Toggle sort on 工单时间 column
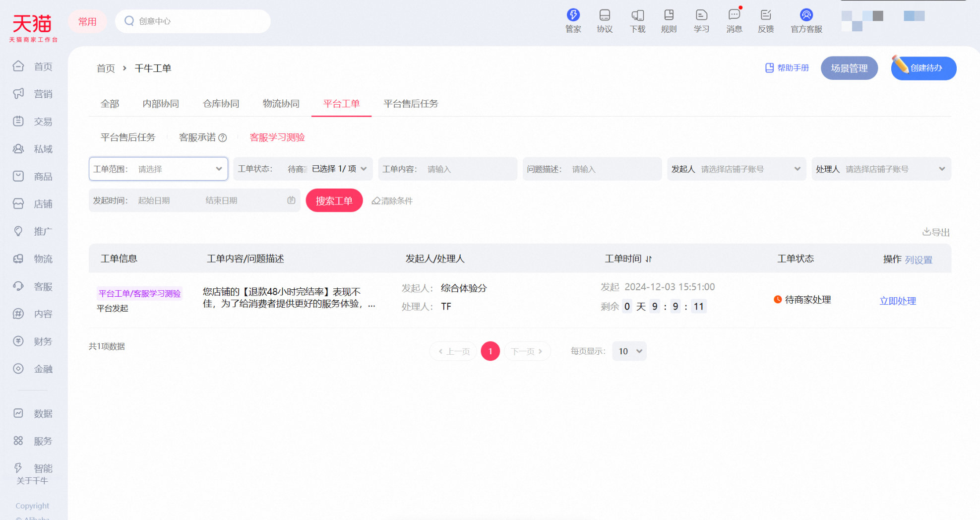This screenshot has height=520, width=980. (649, 259)
